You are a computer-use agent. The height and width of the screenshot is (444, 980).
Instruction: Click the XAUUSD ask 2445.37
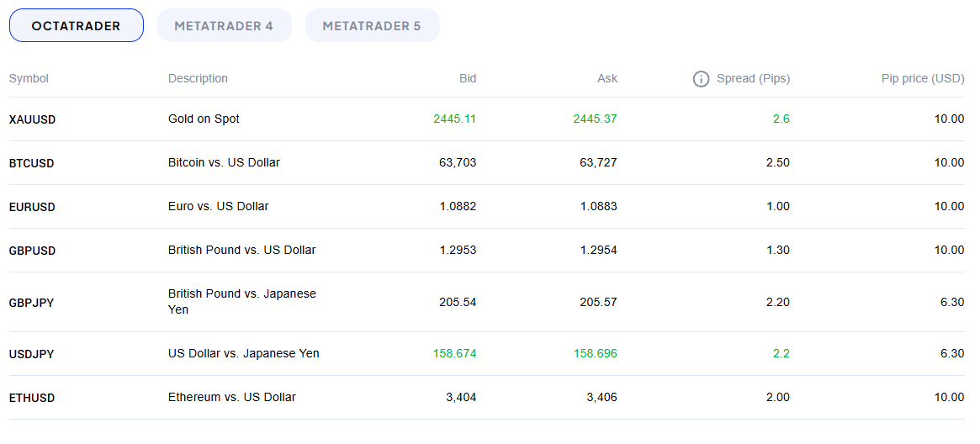(595, 119)
